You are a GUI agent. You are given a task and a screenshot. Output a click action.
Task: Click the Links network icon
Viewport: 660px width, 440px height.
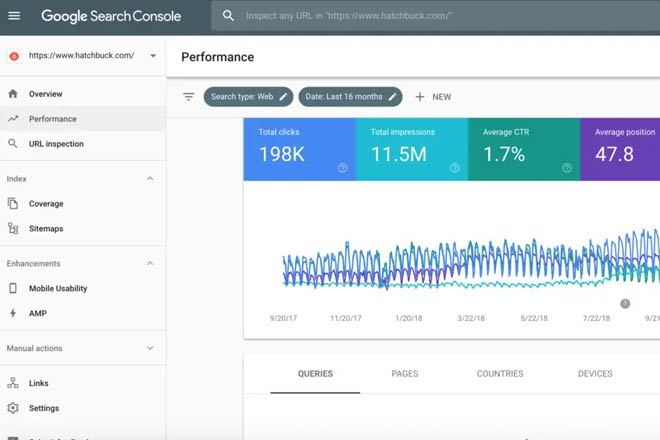[13, 383]
